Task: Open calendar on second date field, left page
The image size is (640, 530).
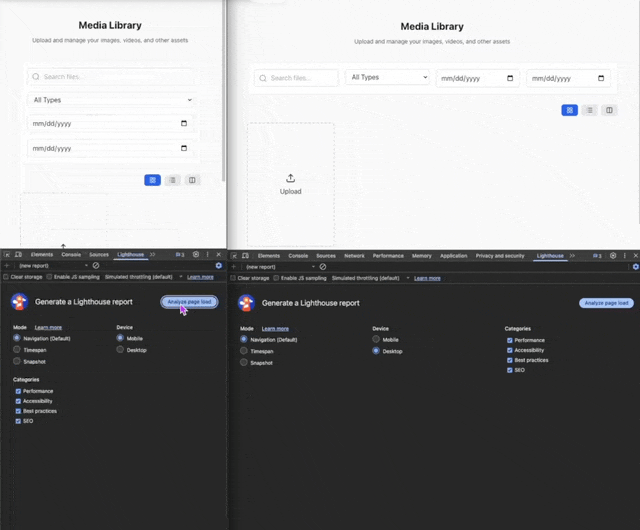Action: pyautogui.click(x=184, y=148)
